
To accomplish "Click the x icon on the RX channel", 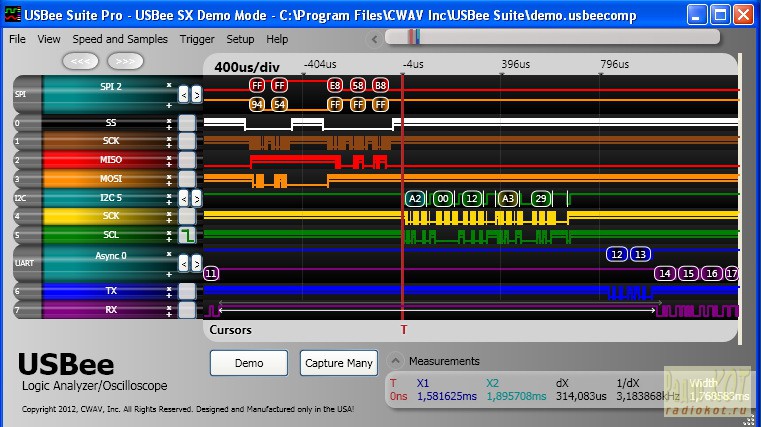I will [x=169, y=308].
